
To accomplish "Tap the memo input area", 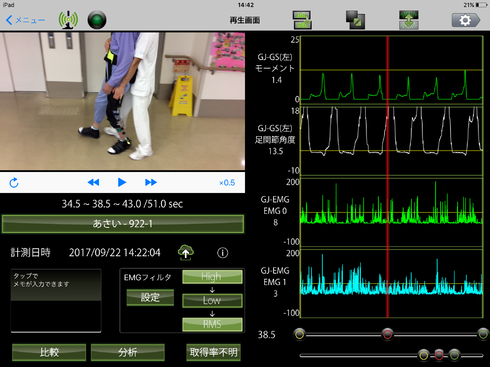I will point(56,301).
